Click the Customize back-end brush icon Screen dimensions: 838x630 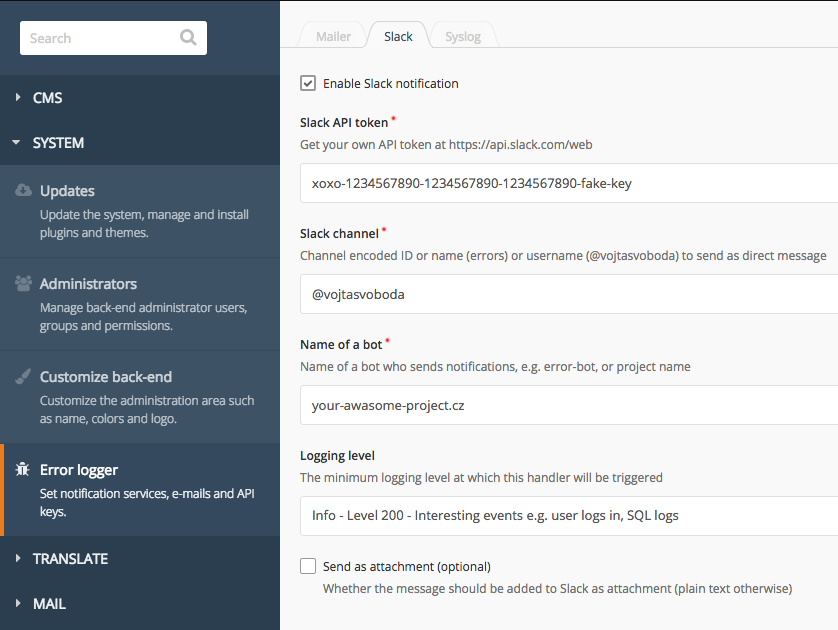(23, 376)
